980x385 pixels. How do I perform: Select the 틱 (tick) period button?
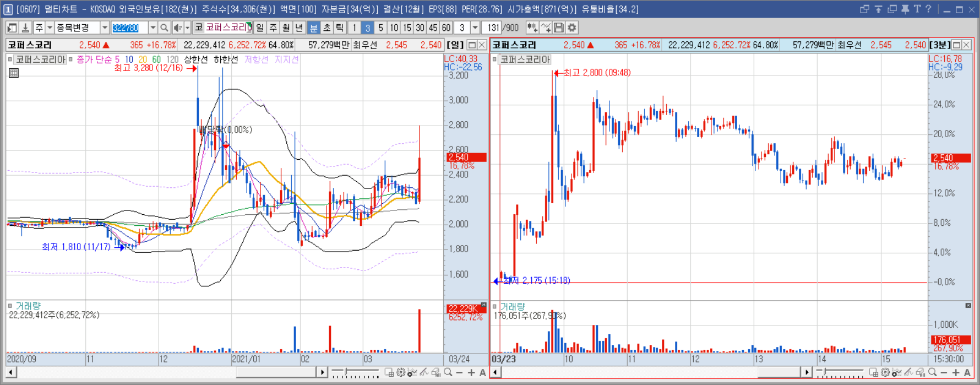tap(340, 28)
